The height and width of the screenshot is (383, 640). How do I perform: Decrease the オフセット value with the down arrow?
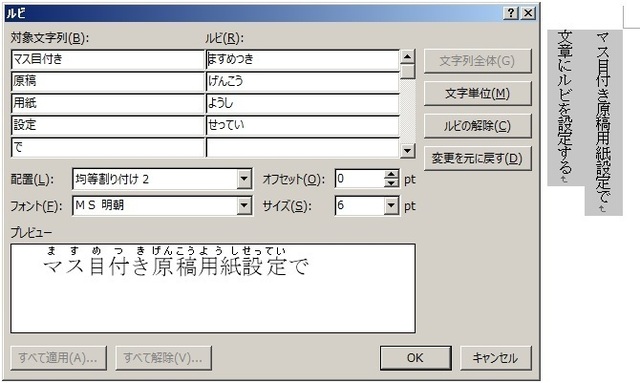(391, 183)
